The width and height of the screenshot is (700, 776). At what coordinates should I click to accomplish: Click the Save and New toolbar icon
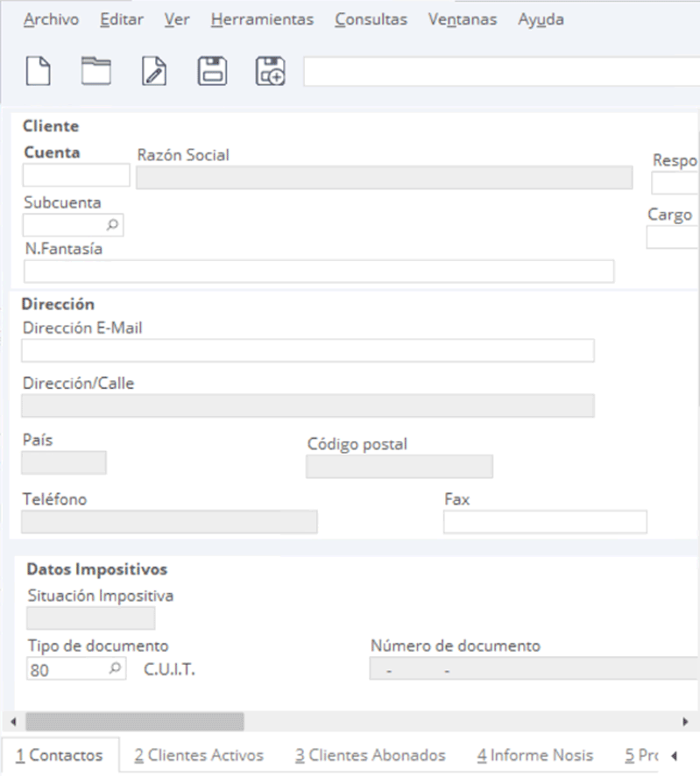point(270,72)
